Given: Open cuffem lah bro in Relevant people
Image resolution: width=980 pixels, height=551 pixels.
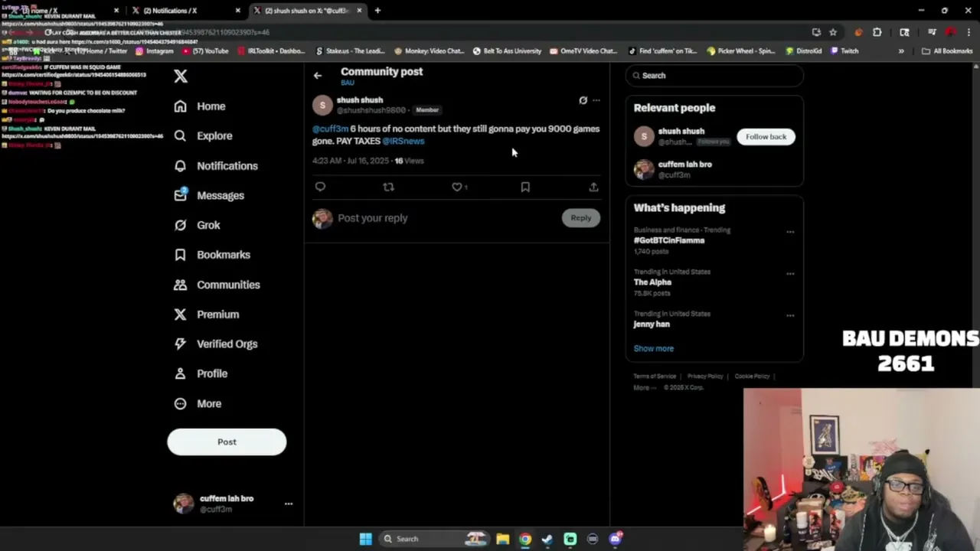Looking at the screenshot, I should click(685, 164).
